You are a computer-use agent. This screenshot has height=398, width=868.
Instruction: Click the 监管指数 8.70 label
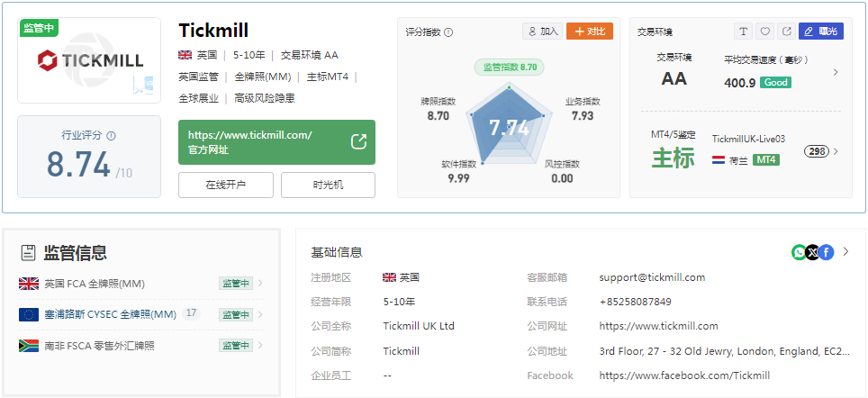(x=510, y=67)
